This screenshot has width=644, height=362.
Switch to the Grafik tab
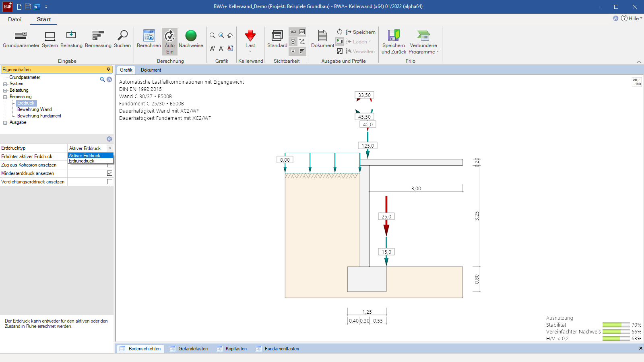click(x=126, y=70)
